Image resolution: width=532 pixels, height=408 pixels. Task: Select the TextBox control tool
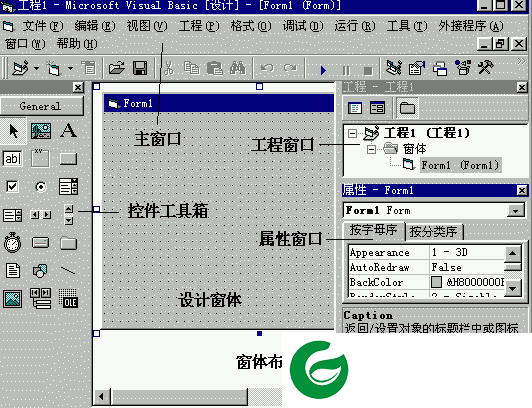pos(13,158)
